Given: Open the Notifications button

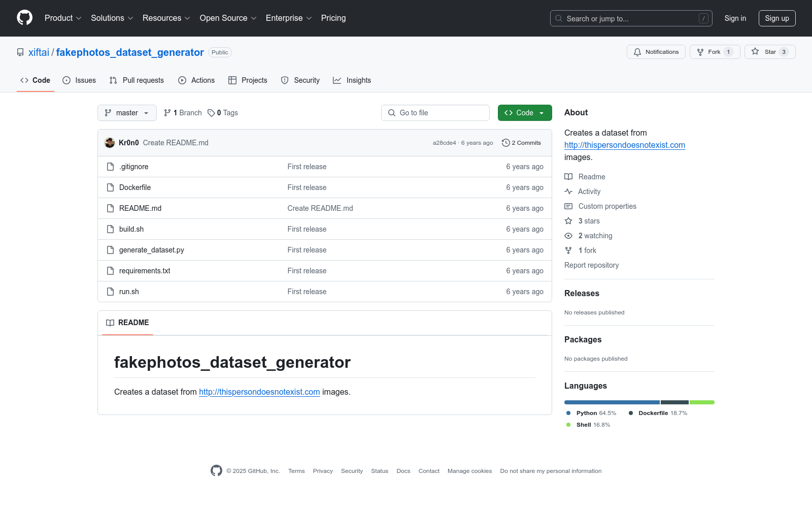Looking at the screenshot, I should tap(656, 52).
